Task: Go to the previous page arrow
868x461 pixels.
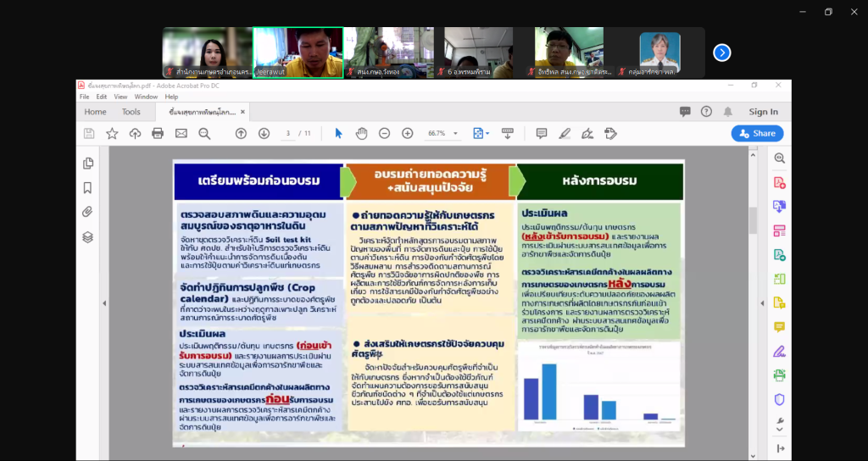Action: (x=241, y=133)
